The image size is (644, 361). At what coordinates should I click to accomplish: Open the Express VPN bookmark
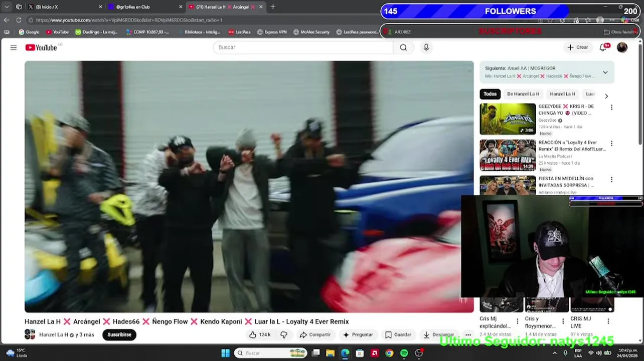point(272,32)
